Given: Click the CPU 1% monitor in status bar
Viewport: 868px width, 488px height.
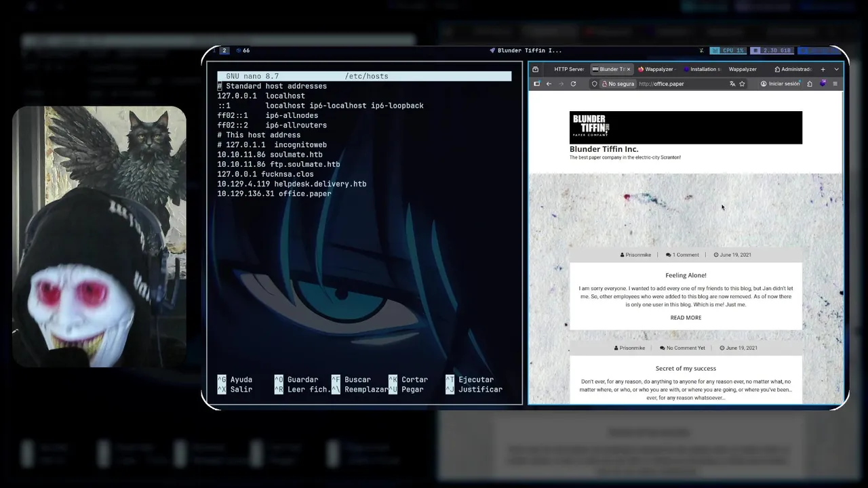Looking at the screenshot, I should click(728, 50).
